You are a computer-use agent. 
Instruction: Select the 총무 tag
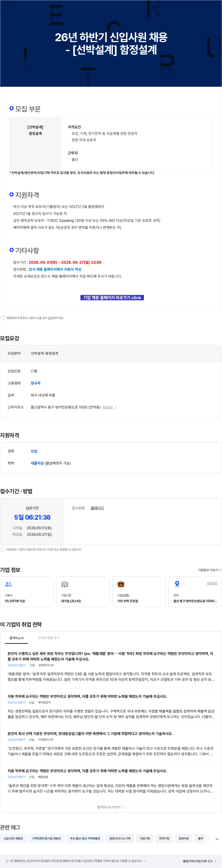(x=200, y=838)
